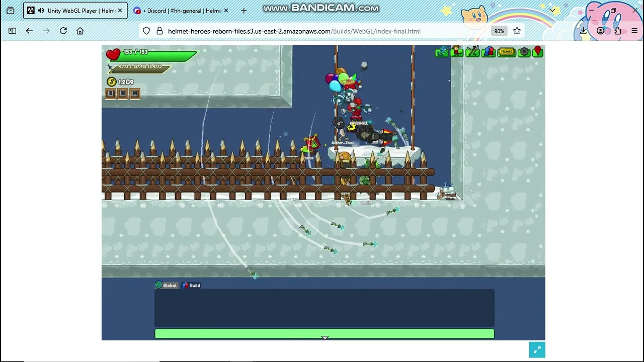Open the extensions puzzle icon
Image resolution: width=644 pixels, height=362 pixels.
click(x=617, y=31)
